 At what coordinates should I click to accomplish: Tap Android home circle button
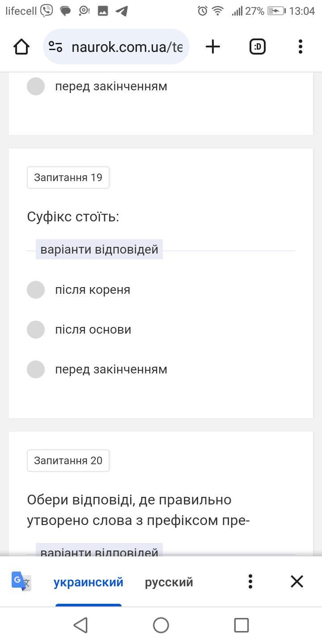(x=161, y=625)
